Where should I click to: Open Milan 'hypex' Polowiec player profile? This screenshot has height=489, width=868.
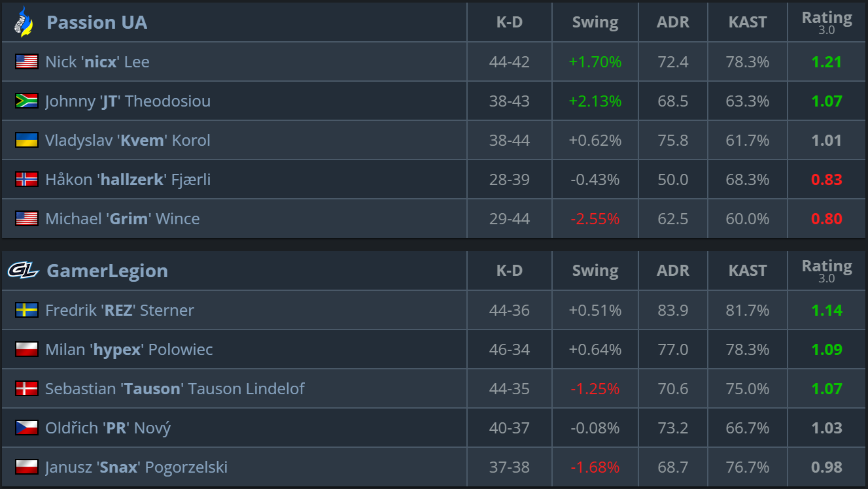coord(129,350)
